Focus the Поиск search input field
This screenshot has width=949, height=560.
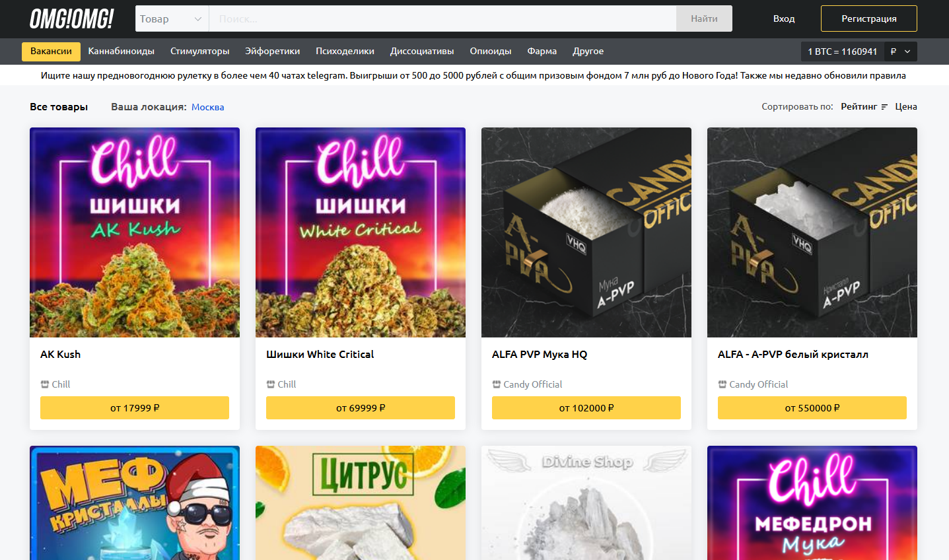(x=442, y=18)
